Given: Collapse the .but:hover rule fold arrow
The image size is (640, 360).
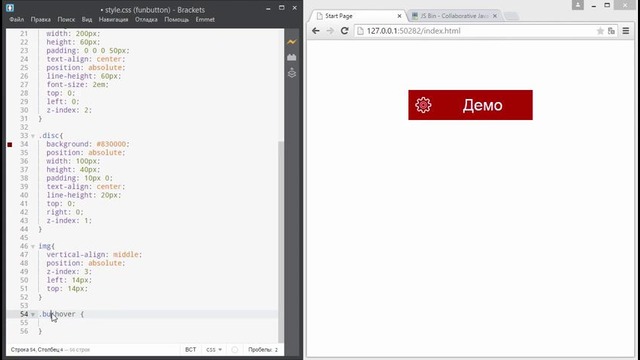Looking at the screenshot, I should pyautogui.click(x=33, y=314).
